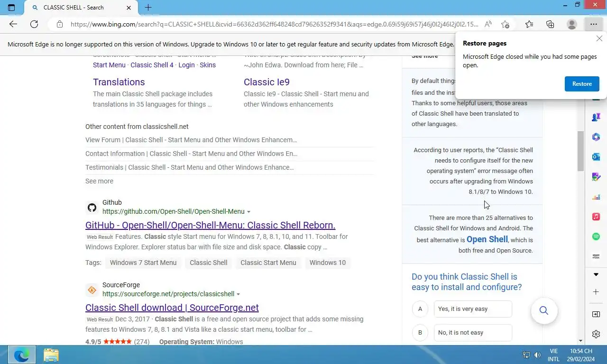Open Outlook icon in sidebar

(596, 156)
